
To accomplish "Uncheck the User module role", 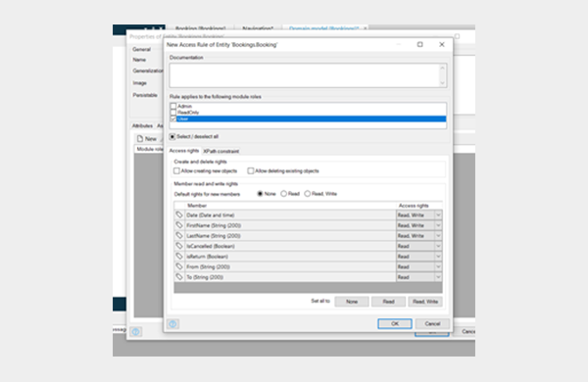I will pos(173,119).
